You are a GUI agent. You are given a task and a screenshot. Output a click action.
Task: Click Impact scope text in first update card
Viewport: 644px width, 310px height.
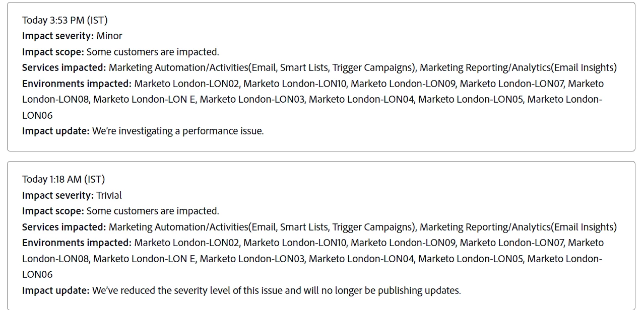[120, 52]
